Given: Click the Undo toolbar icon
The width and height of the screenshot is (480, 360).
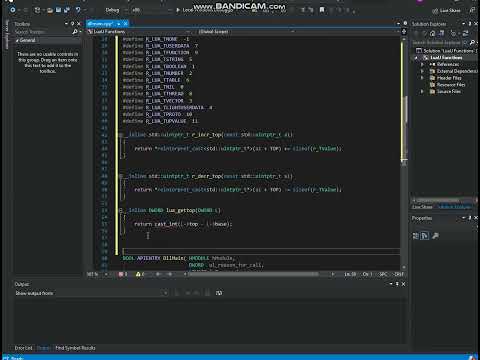Looking at the screenshot, I should 78,10.
